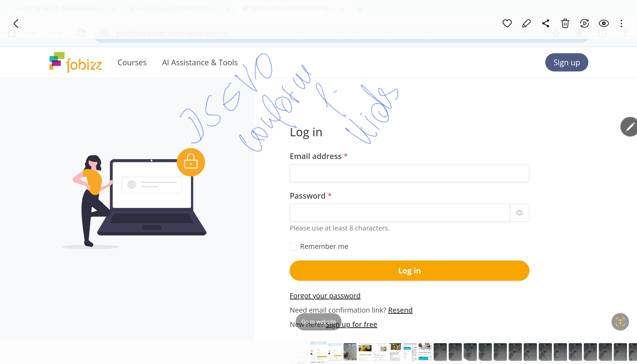
Task: Tap the pencil edit icon in top toolbar
Action: 526,23
